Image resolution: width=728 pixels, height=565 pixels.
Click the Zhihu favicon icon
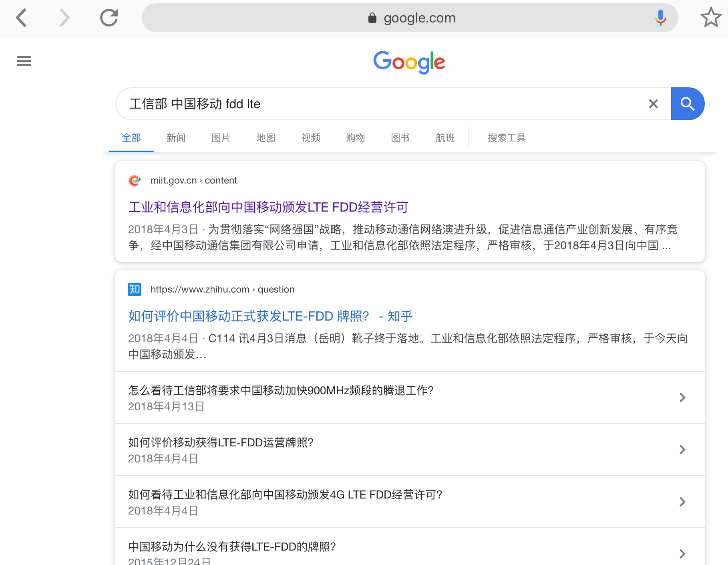click(135, 289)
